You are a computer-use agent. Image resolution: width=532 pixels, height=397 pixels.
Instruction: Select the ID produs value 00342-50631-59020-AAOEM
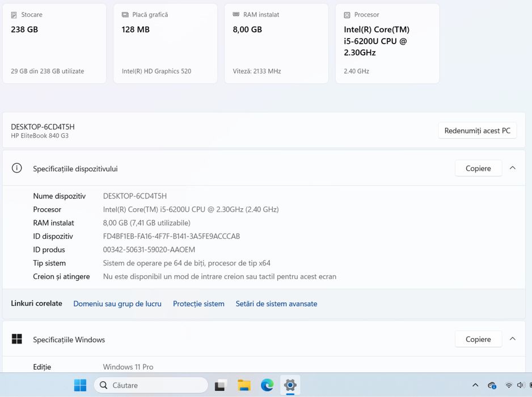pyautogui.click(x=149, y=250)
